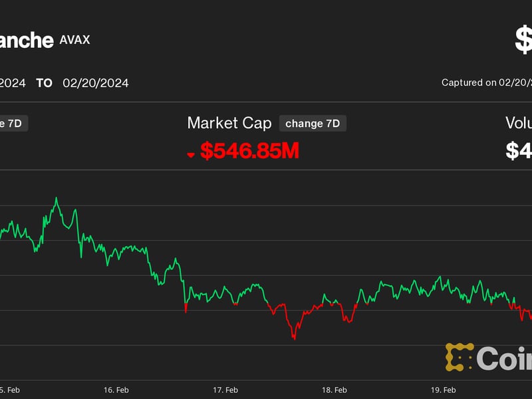Click the red Market Cap value $546.85M
The width and height of the screenshot is (532, 399).
tap(250, 152)
